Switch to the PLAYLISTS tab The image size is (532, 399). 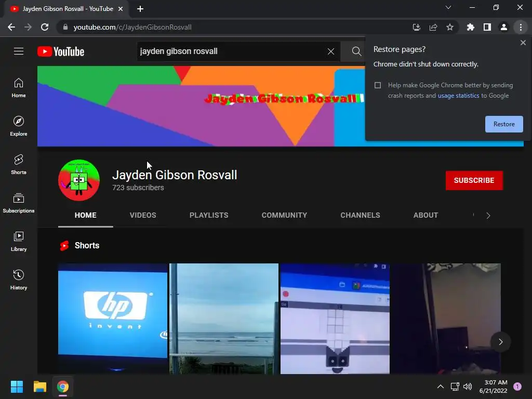[x=209, y=215]
